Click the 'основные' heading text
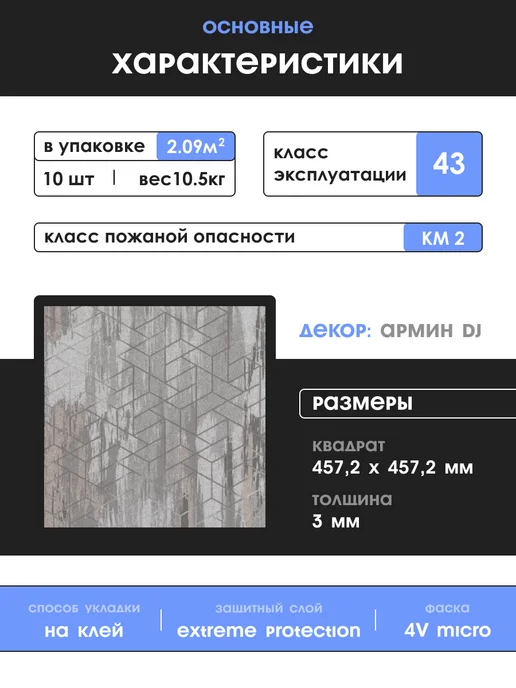This screenshot has width=516, height=688. coord(258,27)
